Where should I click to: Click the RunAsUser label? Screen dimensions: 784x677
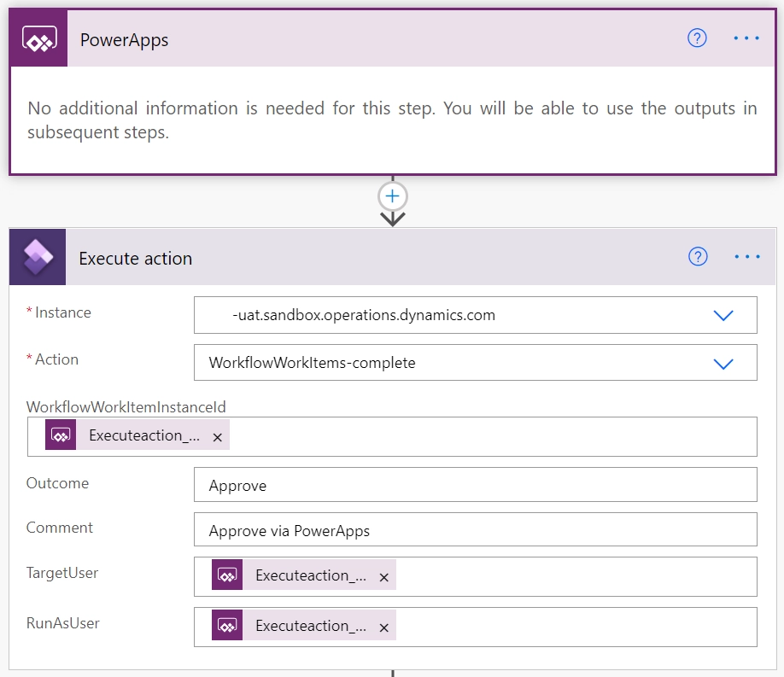[62, 623]
